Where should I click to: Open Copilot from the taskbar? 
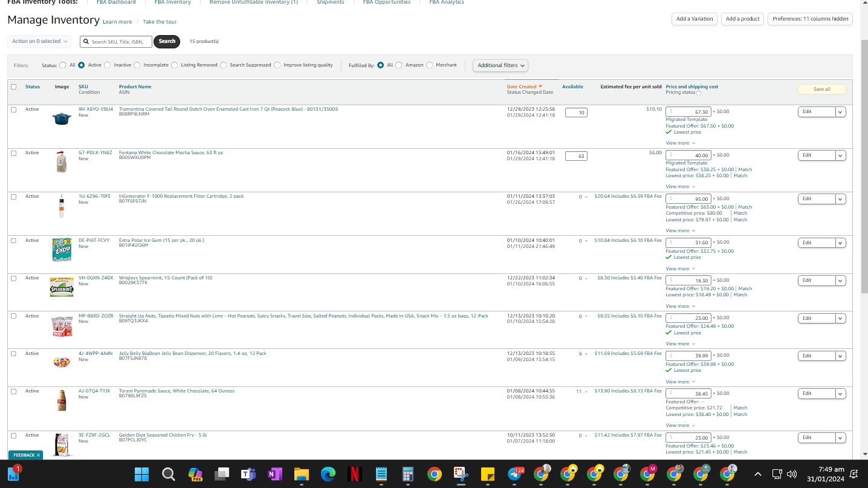(x=195, y=474)
